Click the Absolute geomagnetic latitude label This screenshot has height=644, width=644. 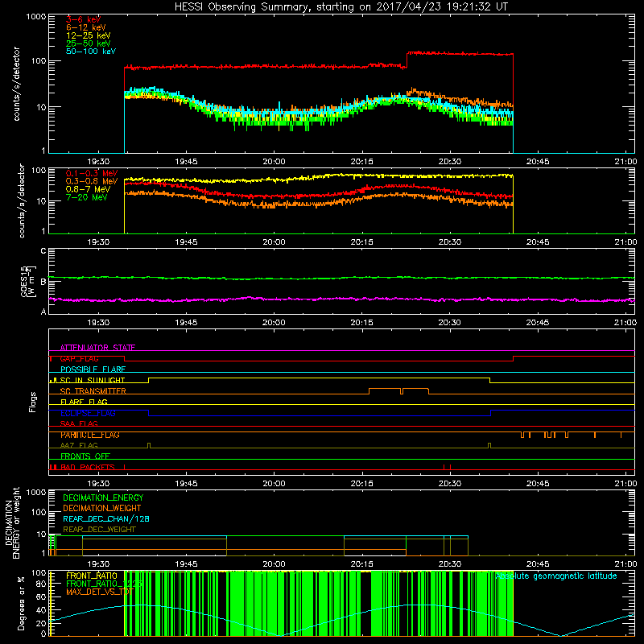[x=556, y=576]
